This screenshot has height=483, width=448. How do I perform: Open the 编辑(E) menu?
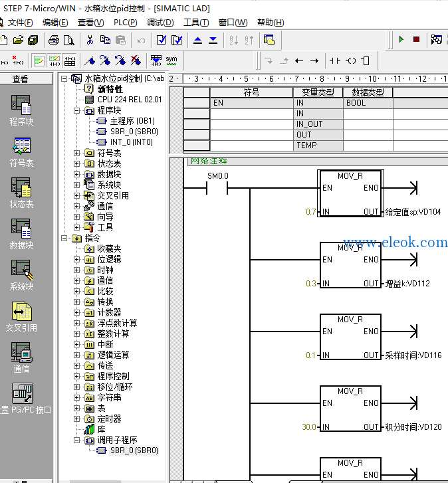(x=55, y=23)
